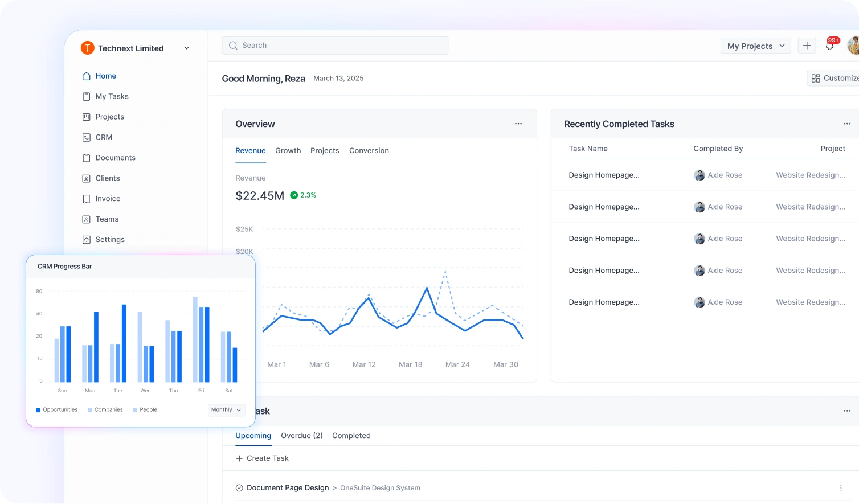
Task: Click the Settings icon in sidebar
Action: tap(87, 240)
